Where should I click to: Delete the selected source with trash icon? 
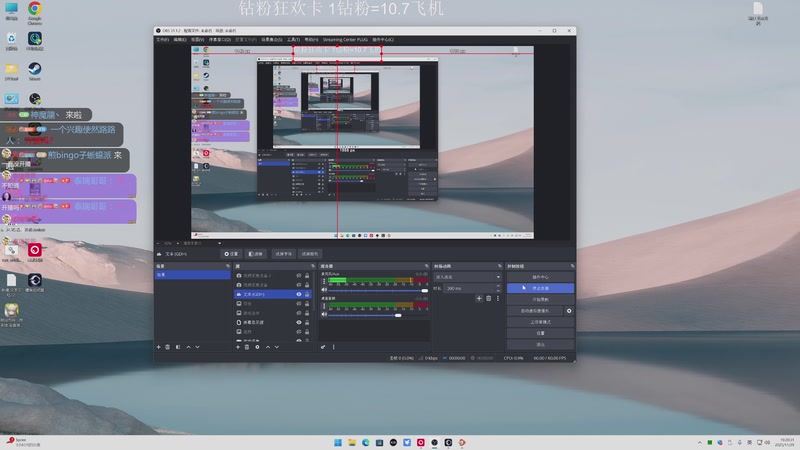[x=247, y=347]
